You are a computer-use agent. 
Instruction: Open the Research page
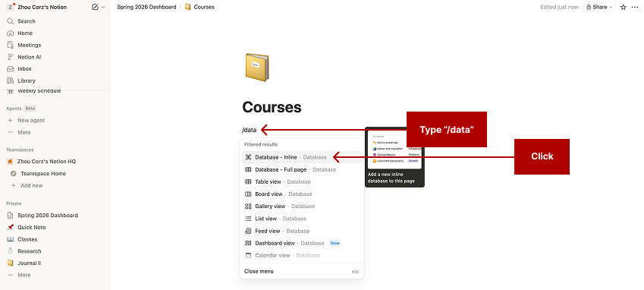55,251
